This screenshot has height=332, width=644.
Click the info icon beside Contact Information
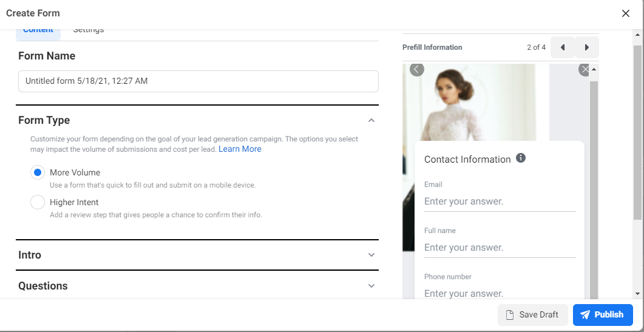click(521, 158)
